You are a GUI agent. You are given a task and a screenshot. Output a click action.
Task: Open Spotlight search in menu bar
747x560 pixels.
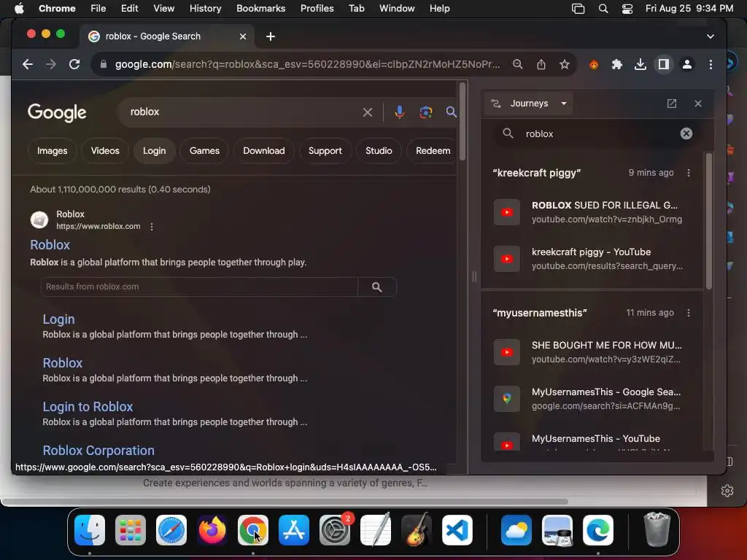click(603, 9)
